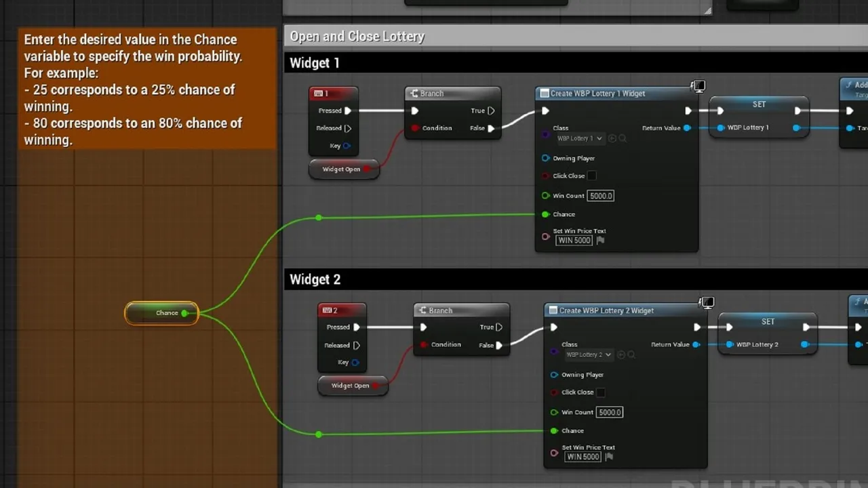868x488 pixels.
Task: Click the widget icon on Create WBP Lottery 1 Widget
Action: coord(544,94)
